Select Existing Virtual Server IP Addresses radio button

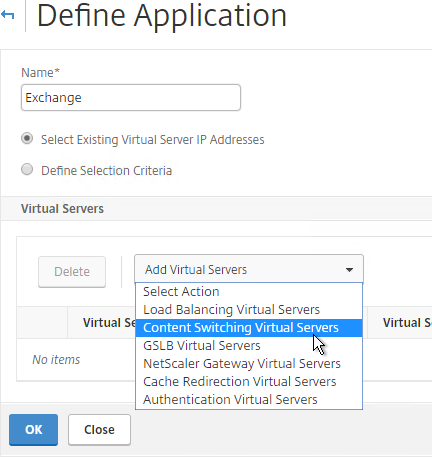point(27,138)
